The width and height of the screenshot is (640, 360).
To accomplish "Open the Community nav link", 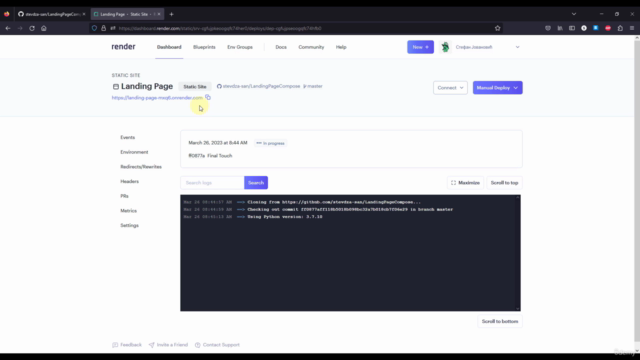I will [x=311, y=47].
